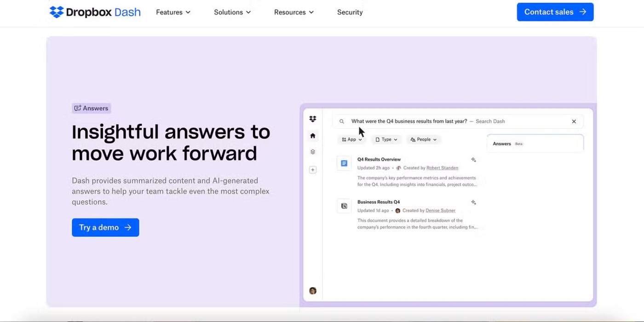Open the Features menu
644x322 pixels.
173,12
